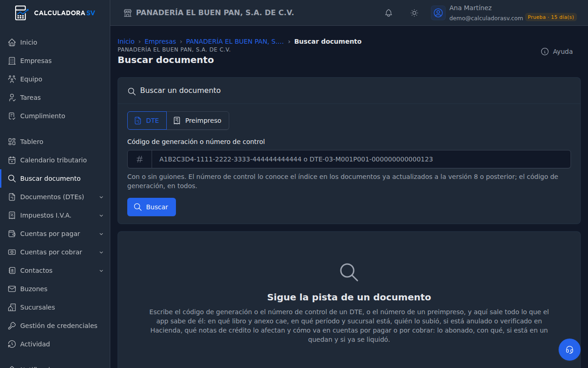588x368 pixels.
Task: Click the Cumplimiento icon in sidebar
Action: point(12,116)
